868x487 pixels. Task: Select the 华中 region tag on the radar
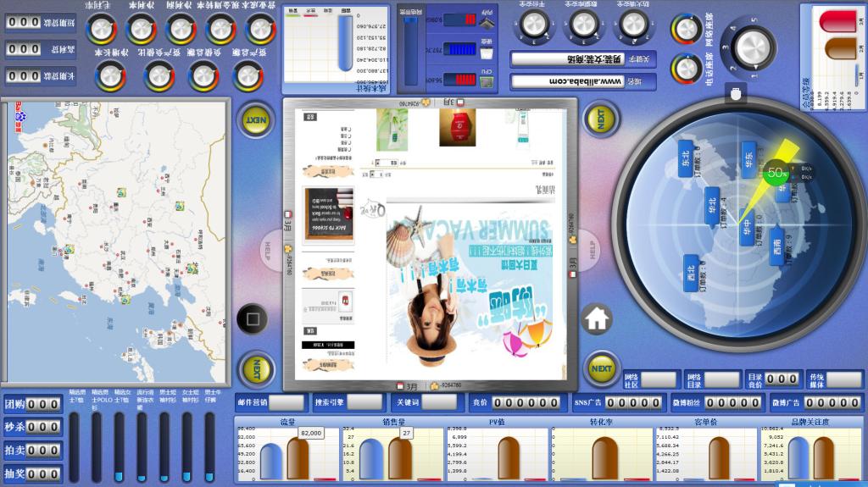[x=747, y=228]
